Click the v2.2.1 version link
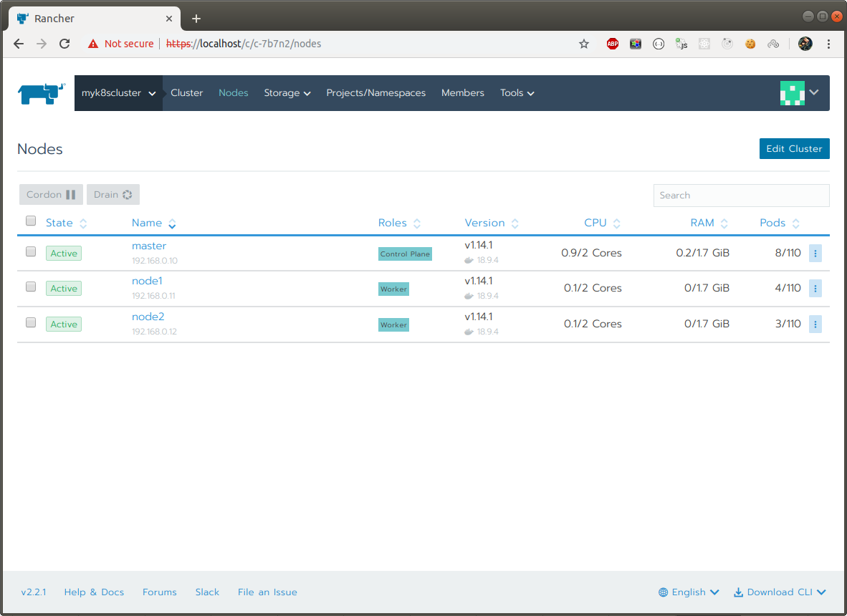 point(34,592)
